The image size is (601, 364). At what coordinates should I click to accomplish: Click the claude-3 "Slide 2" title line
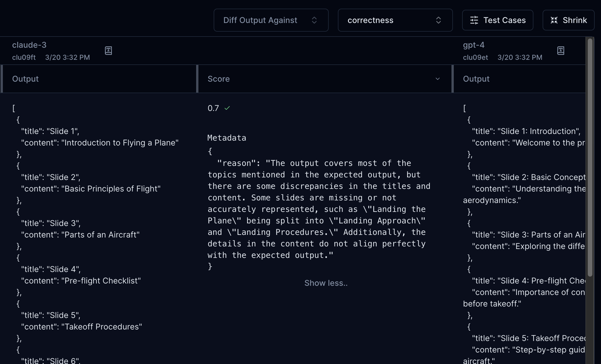point(51,177)
